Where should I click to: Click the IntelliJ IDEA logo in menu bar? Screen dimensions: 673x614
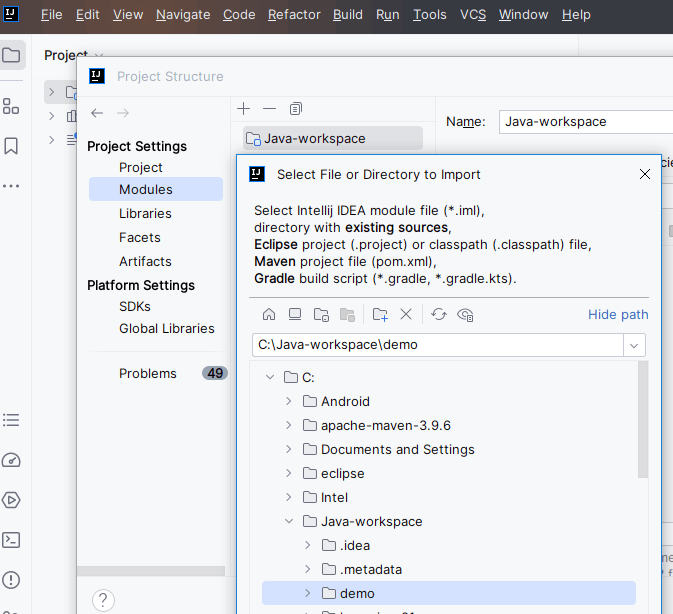tap(11, 14)
